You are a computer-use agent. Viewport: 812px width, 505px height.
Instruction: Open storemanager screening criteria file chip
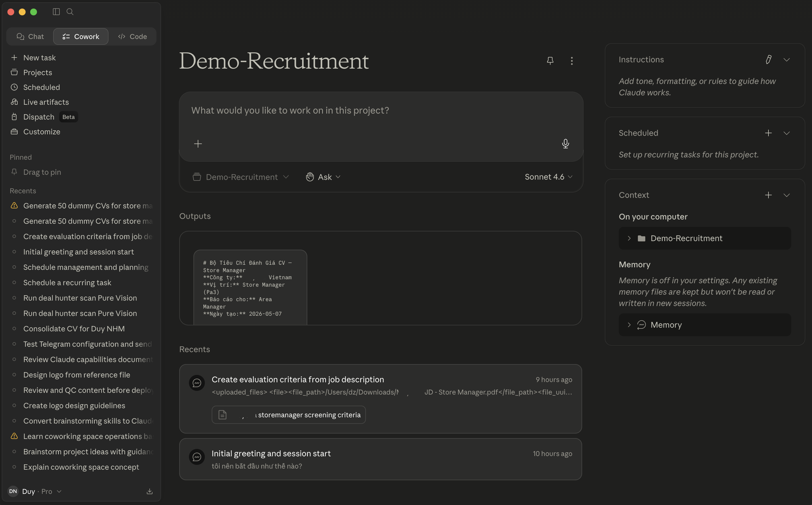click(288, 414)
